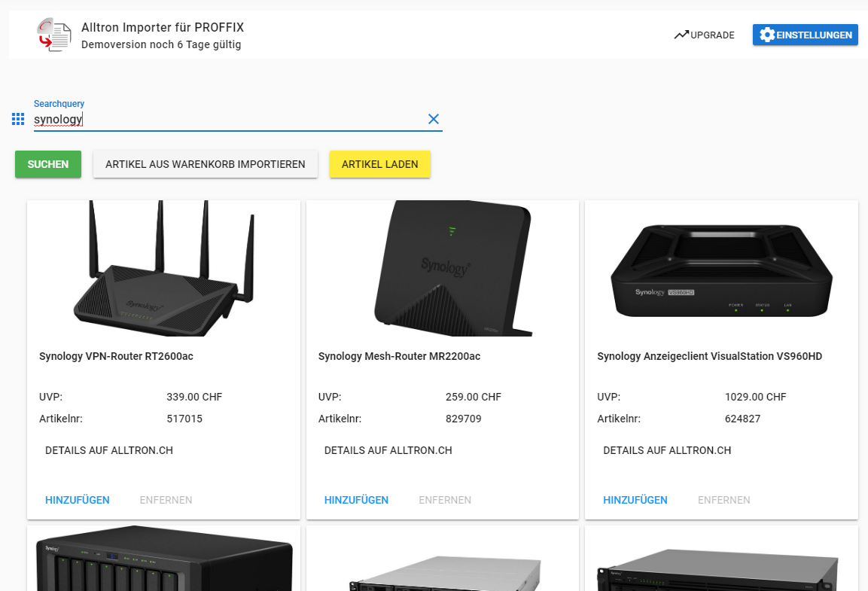This screenshot has height=591, width=868.
Task: Click the VisualStation VS960HD product image
Action: click(x=720, y=269)
